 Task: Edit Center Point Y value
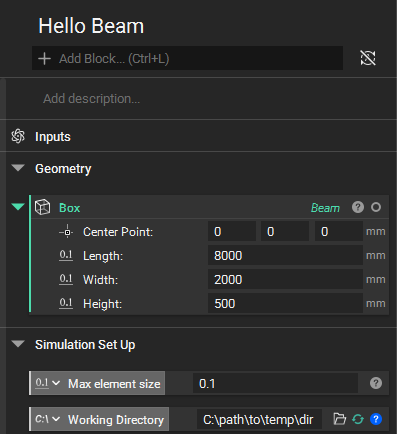tap(285, 231)
